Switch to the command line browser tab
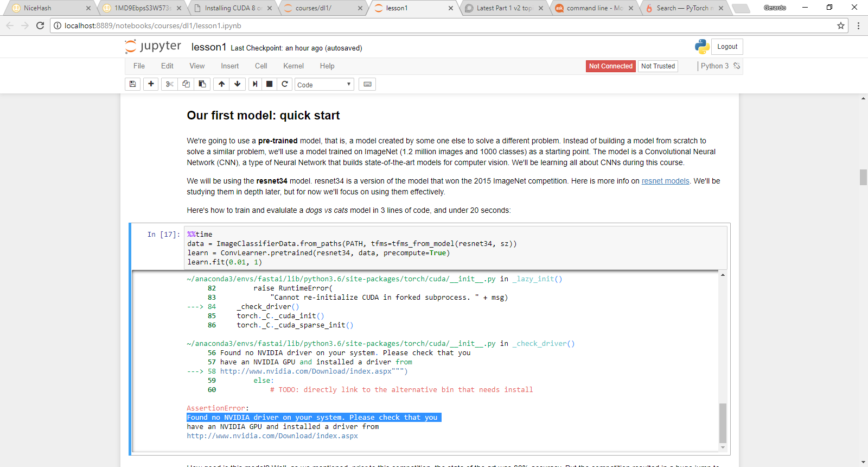Screen dimensions: 868x467 click(x=593, y=8)
